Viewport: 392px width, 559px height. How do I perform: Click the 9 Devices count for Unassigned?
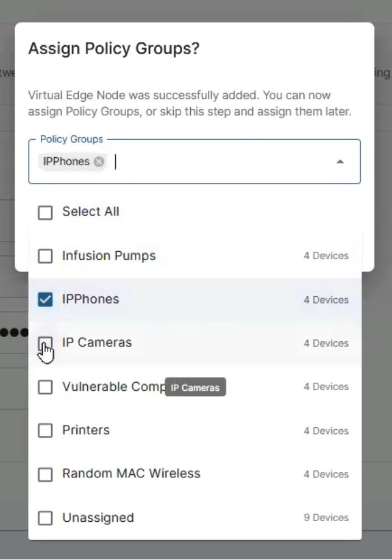point(326,518)
